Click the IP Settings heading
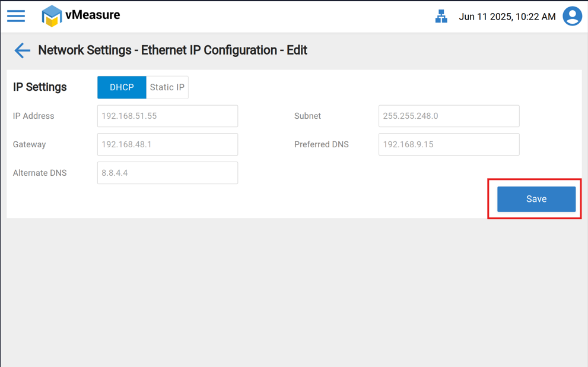Viewport: 588px width, 367px height. point(40,87)
